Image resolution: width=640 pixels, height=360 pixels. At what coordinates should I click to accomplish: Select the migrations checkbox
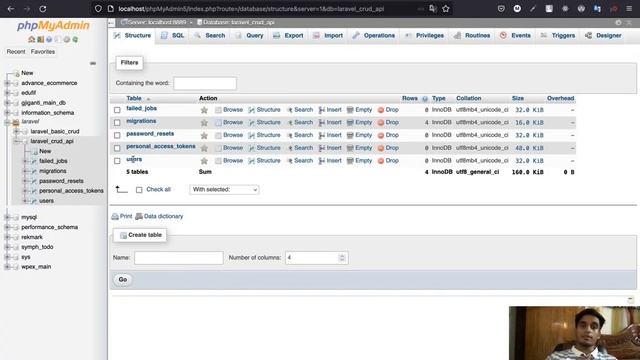click(x=117, y=122)
